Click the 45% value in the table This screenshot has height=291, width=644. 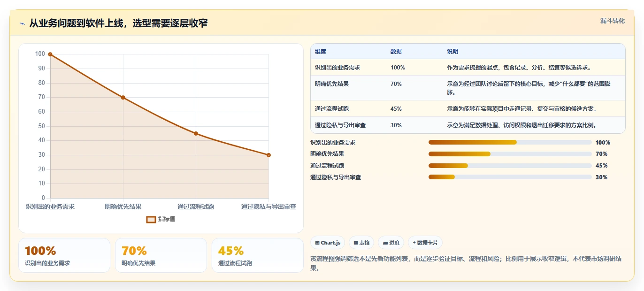[396, 109]
